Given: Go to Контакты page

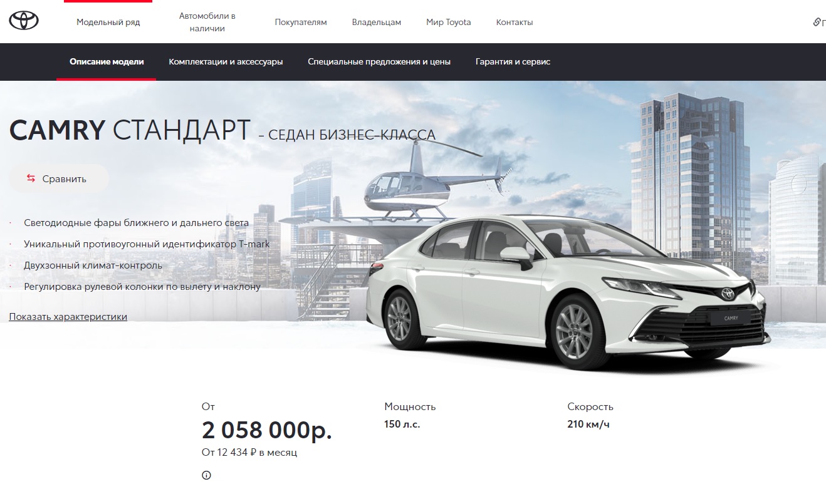Looking at the screenshot, I should [x=515, y=22].
